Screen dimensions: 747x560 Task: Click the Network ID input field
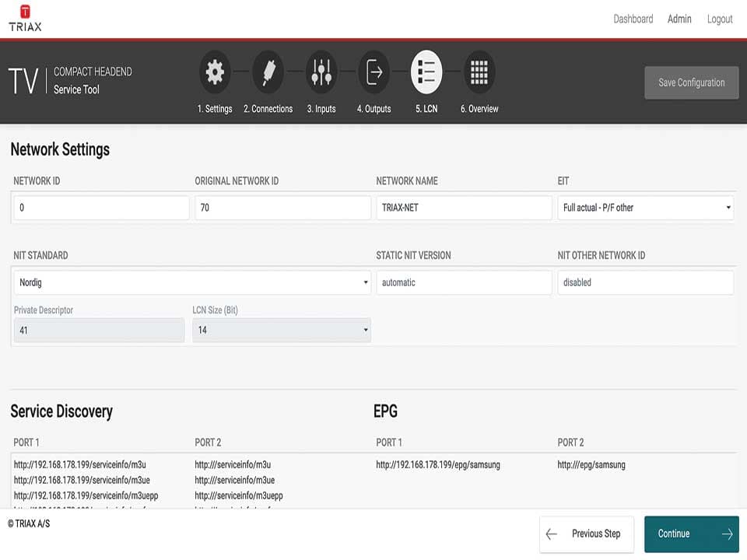[x=101, y=208]
